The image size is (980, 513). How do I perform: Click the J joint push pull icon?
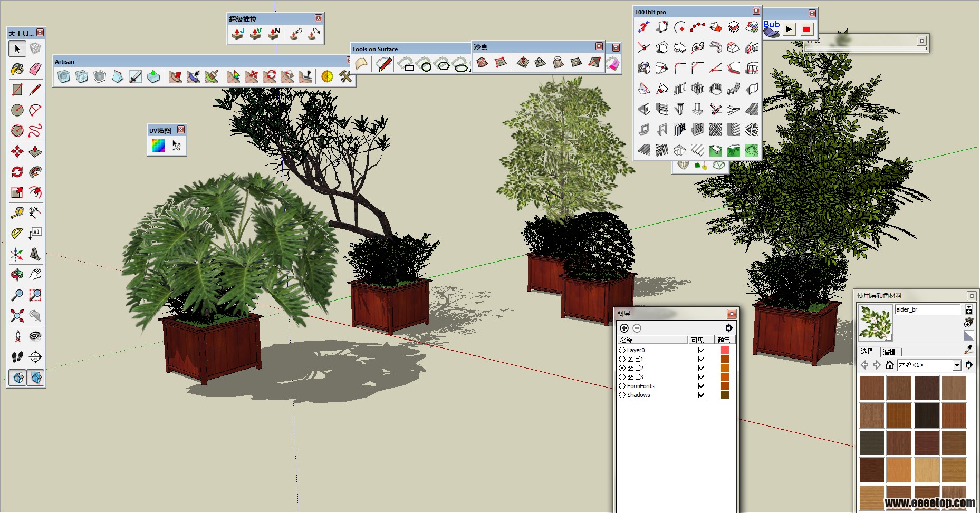pos(238,34)
